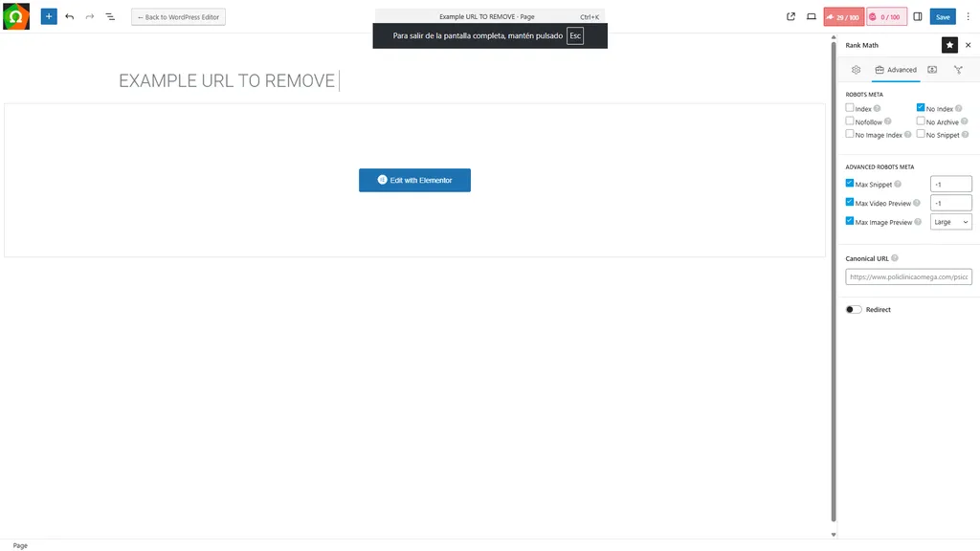Show help for No Index option
The height and width of the screenshot is (551, 980).
959,109
